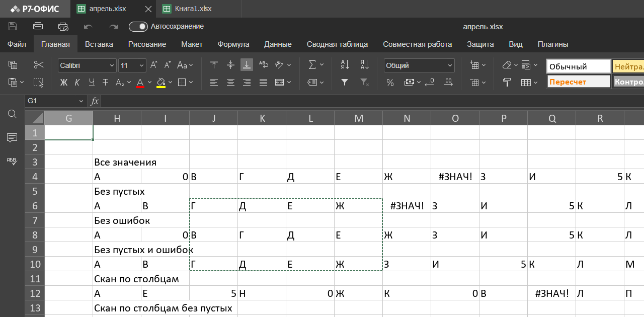Click the format painter roller icon
Image resolution: width=644 pixels, height=317 pixels.
tap(507, 82)
